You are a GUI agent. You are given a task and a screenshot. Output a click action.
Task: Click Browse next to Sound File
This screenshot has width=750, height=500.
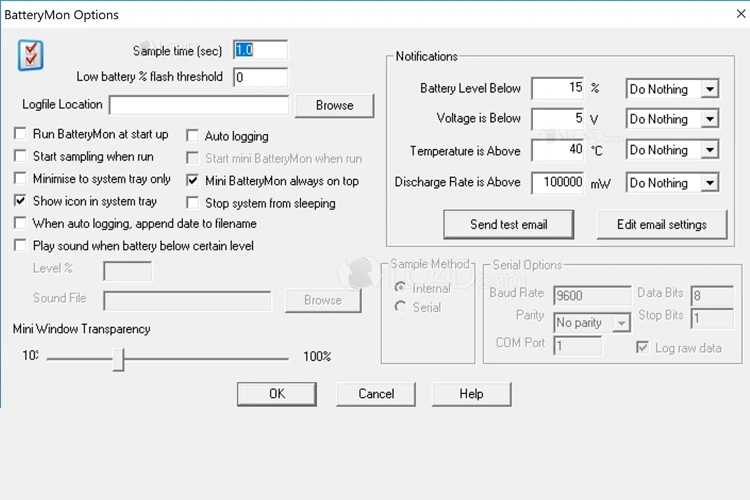click(323, 300)
